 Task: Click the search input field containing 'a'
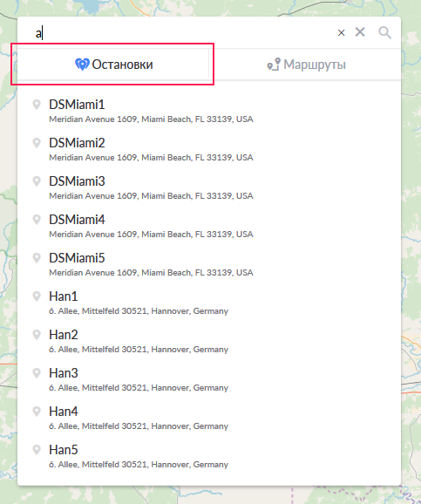(x=183, y=33)
